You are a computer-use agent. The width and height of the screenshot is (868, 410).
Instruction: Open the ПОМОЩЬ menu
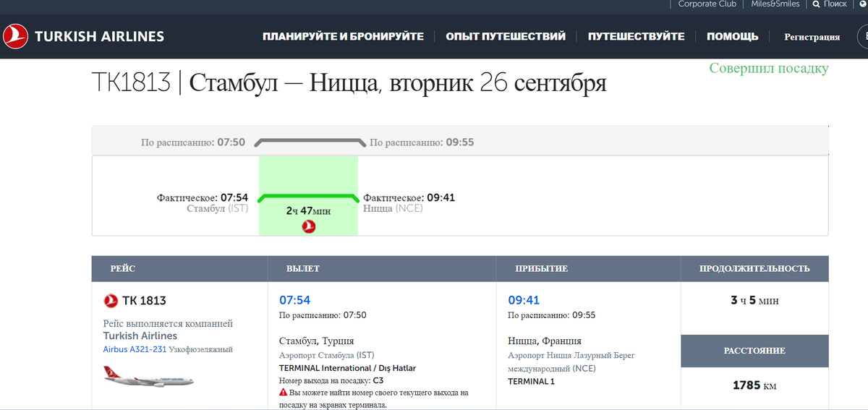point(733,36)
